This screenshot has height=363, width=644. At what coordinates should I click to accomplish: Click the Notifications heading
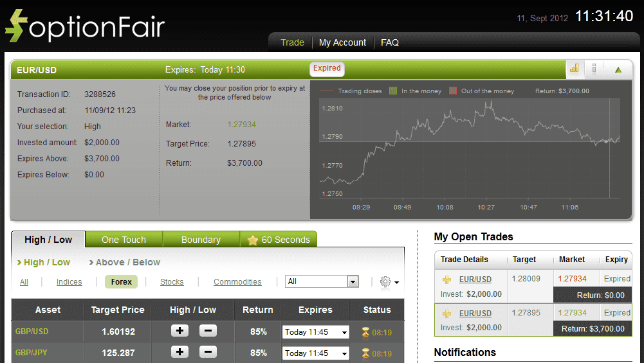(x=465, y=352)
